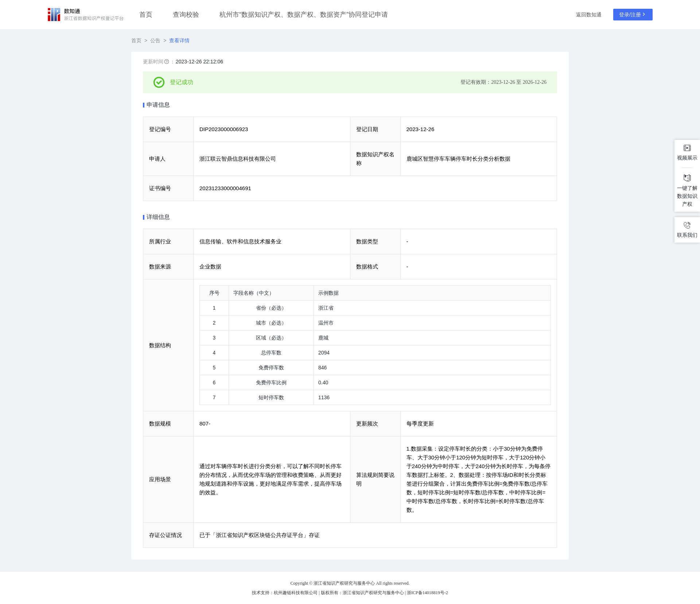Viewport: 700px width, 604px height.
Task: Click the 短时停车数 field name
Action: pos(271,398)
